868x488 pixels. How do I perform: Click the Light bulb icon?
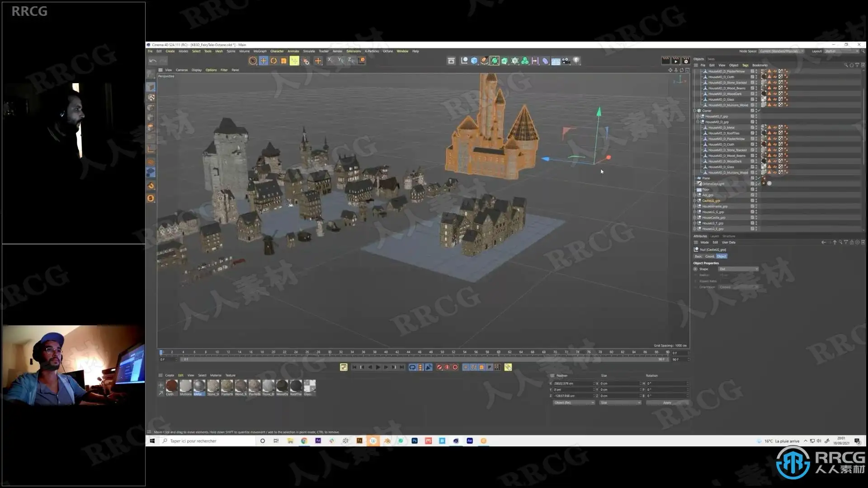(x=576, y=61)
